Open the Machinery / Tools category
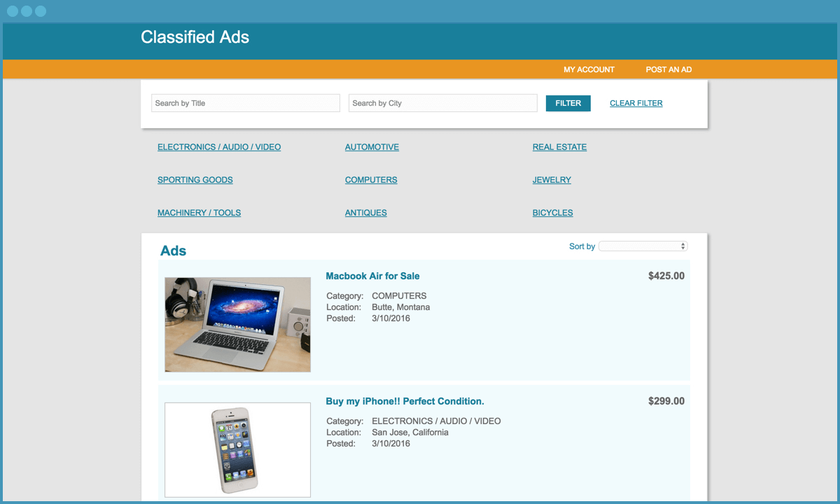Screen dimensions: 840x504 [x=199, y=213]
